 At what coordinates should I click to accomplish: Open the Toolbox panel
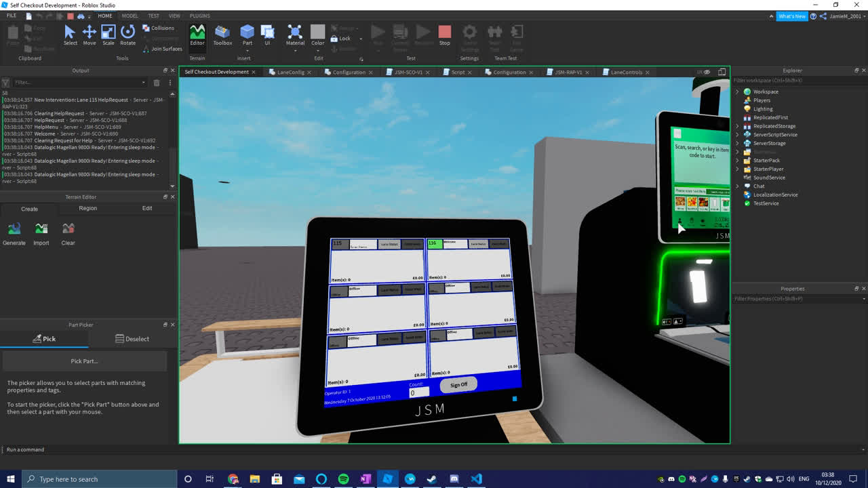(222, 35)
